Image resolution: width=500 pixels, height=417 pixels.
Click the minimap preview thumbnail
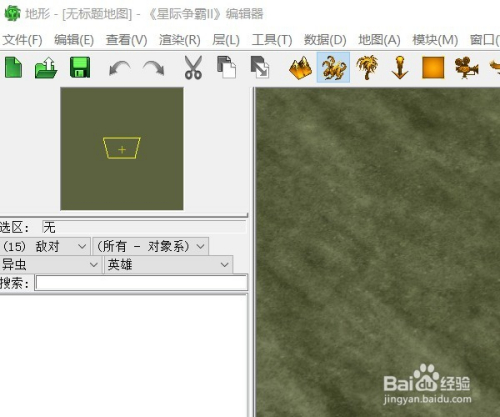pyautogui.click(x=122, y=149)
